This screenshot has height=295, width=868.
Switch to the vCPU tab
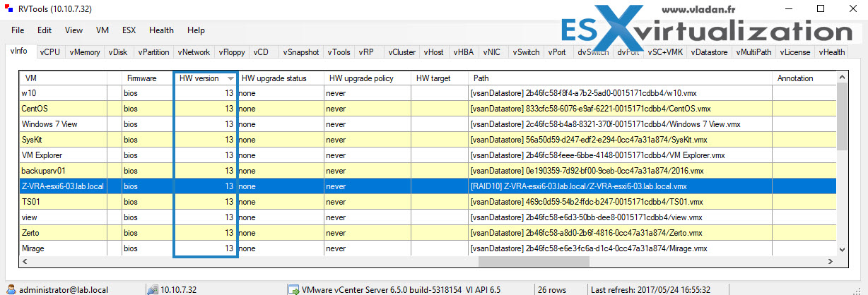tap(49, 52)
